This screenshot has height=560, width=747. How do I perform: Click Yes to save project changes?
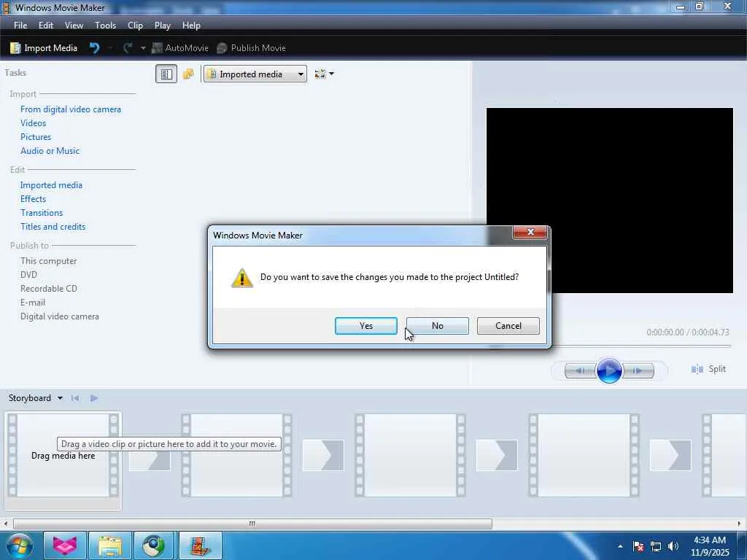coord(366,326)
